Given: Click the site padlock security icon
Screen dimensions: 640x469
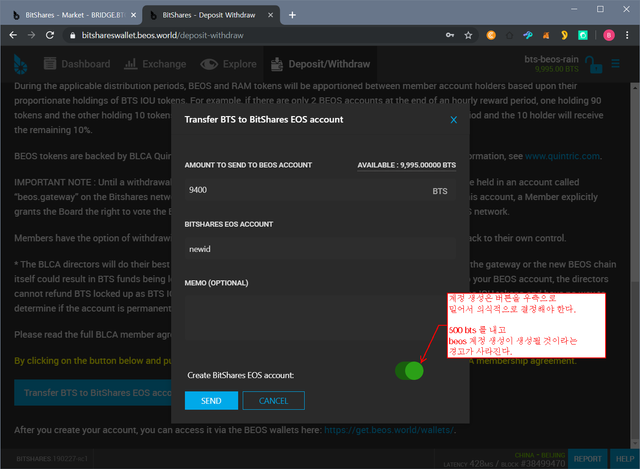Looking at the screenshot, I should [x=73, y=36].
